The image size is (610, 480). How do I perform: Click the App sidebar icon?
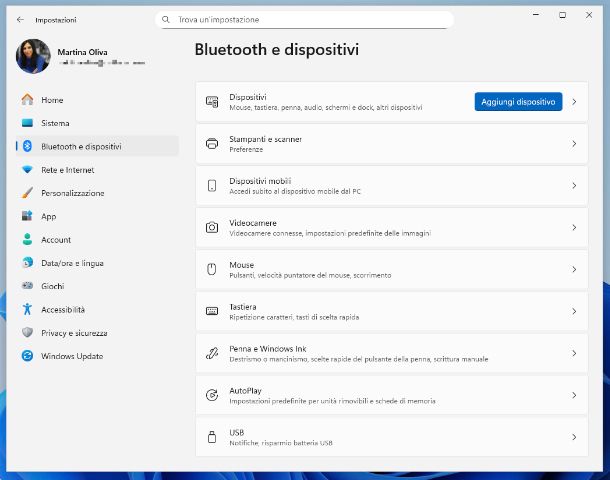tap(27, 216)
